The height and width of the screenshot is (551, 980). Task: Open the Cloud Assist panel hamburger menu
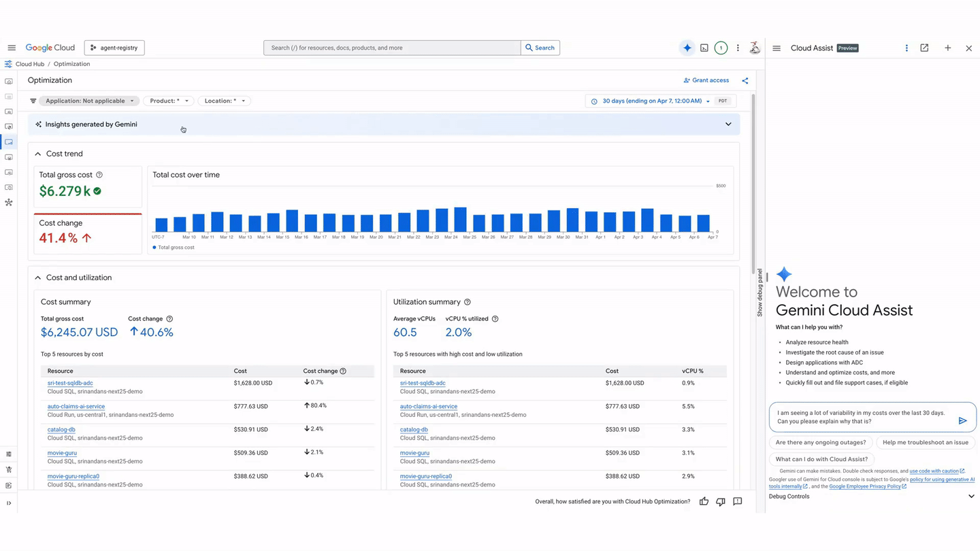point(777,48)
